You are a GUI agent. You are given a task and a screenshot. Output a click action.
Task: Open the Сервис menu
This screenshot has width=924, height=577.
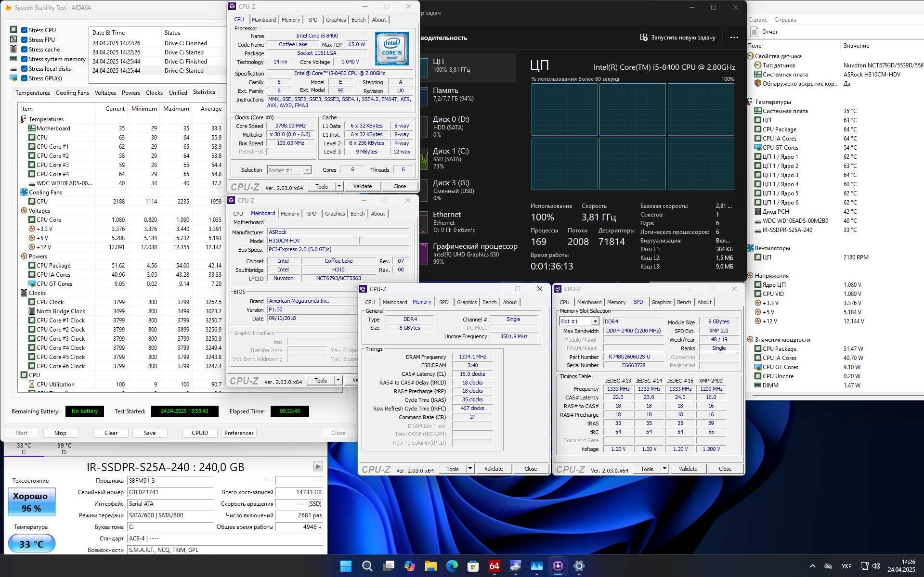(758, 20)
